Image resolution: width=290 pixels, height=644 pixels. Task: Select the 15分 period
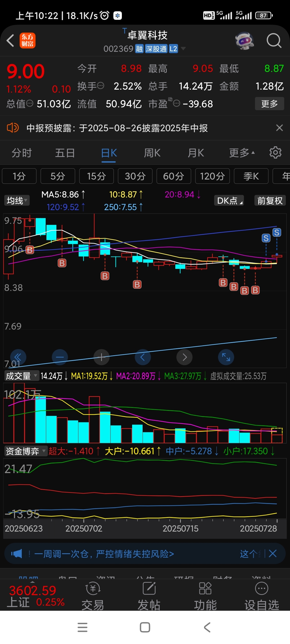pyautogui.click(x=96, y=176)
